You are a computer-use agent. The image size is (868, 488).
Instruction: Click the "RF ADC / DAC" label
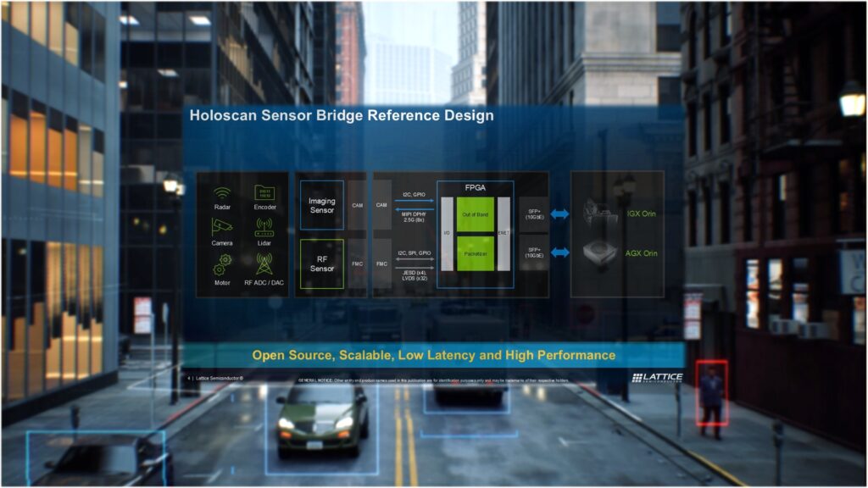[x=264, y=283]
